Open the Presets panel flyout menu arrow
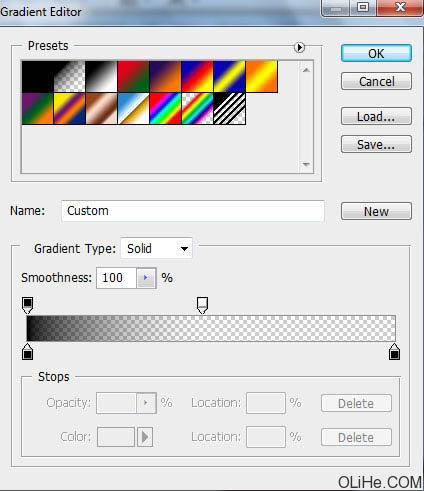The image size is (424, 491). tap(299, 48)
